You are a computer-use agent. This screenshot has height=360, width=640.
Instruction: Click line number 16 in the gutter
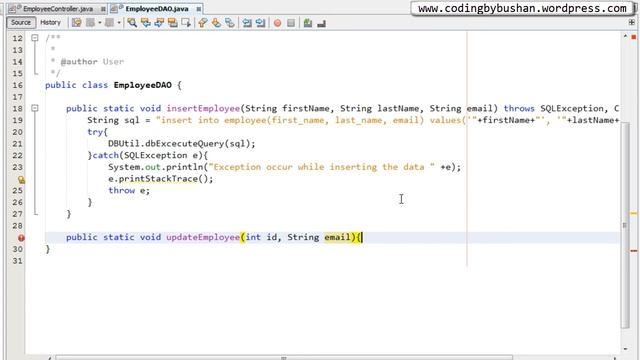(x=17, y=85)
